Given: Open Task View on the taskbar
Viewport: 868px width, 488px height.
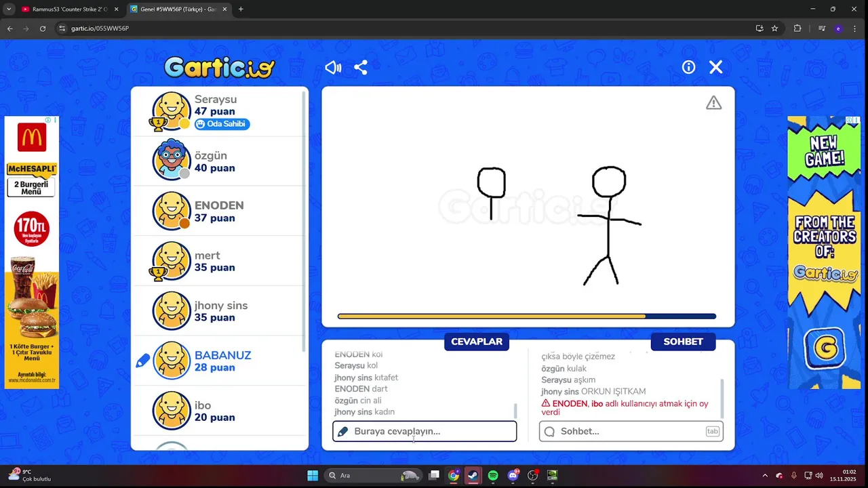Looking at the screenshot, I should coord(434,475).
